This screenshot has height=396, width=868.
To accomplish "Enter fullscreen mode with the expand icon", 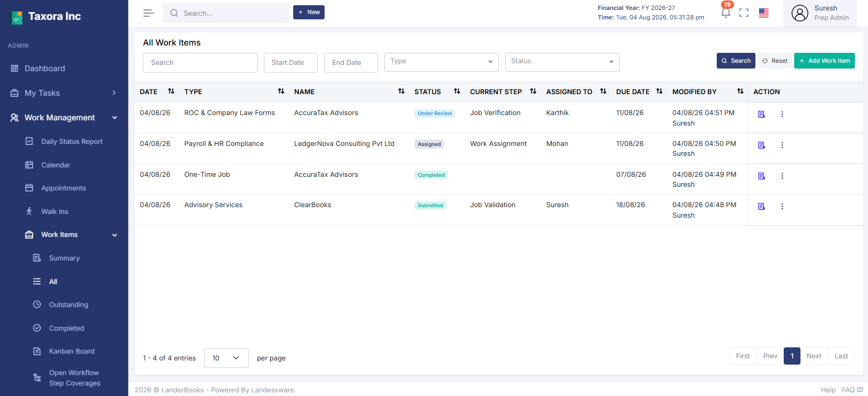I will click(744, 13).
